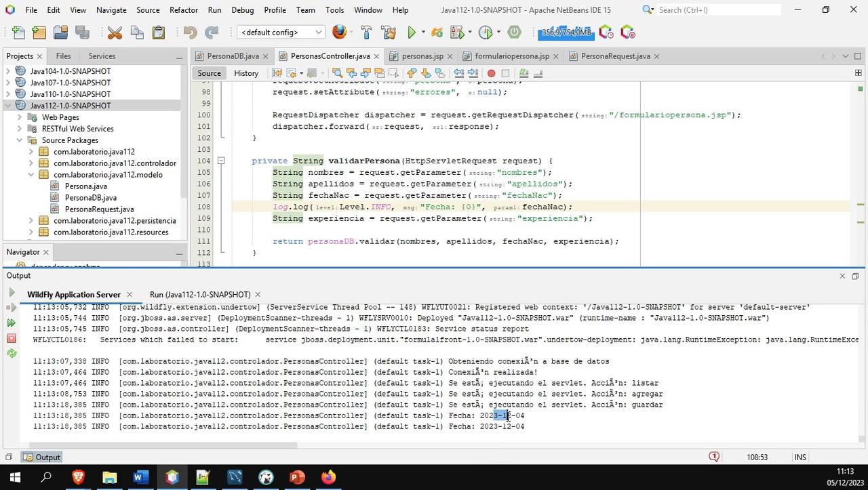868x490 pixels.
Task: Click the Last Edit Location icon
Action: 275,73
